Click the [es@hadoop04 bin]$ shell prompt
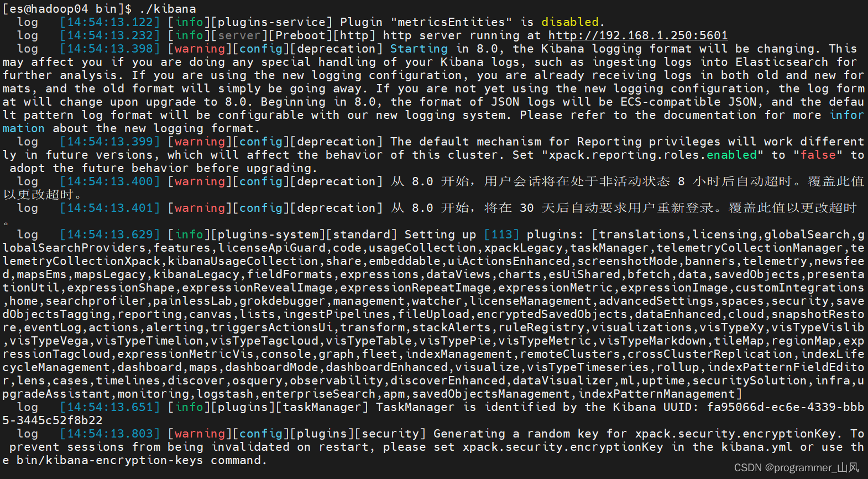The height and width of the screenshot is (479, 868). [x=67, y=9]
